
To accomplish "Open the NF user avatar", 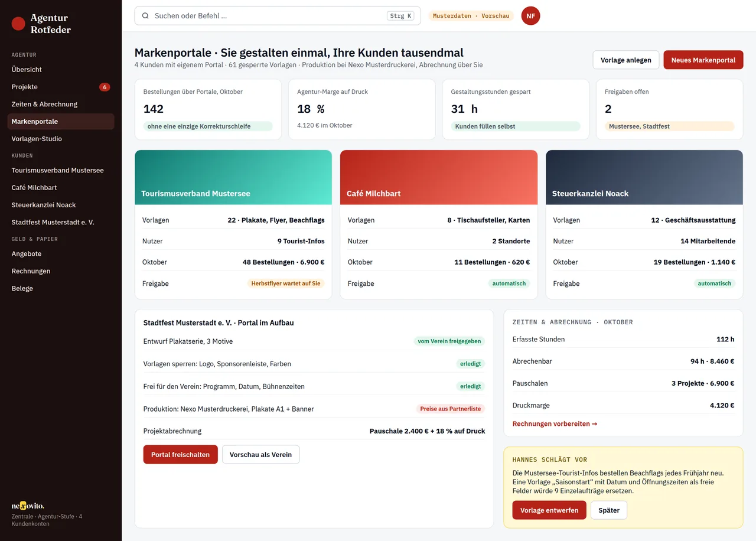I will pos(531,16).
